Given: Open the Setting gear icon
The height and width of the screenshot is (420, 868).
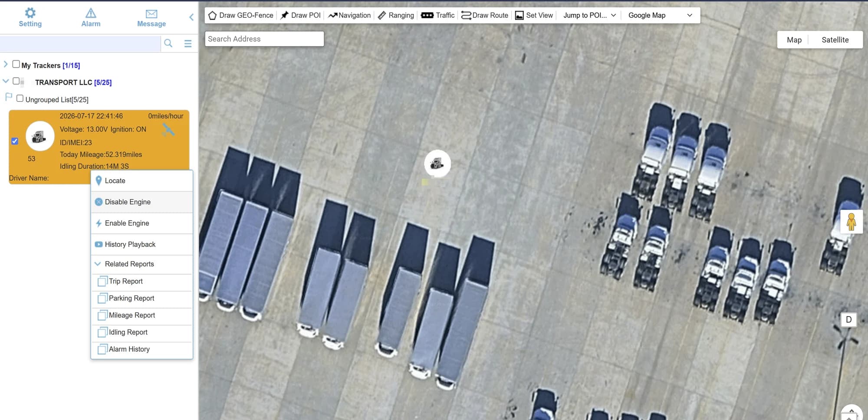Looking at the screenshot, I should click(x=30, y=13).
